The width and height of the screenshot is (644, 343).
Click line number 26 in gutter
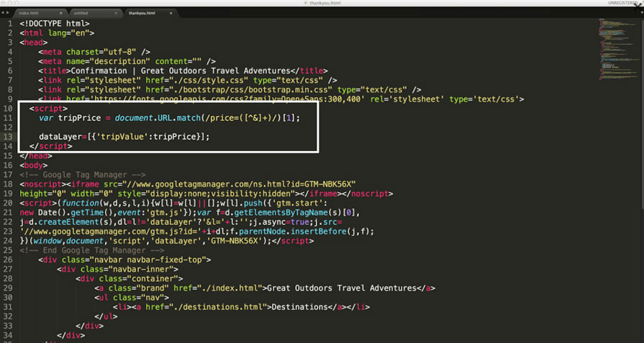coord(8,260)
